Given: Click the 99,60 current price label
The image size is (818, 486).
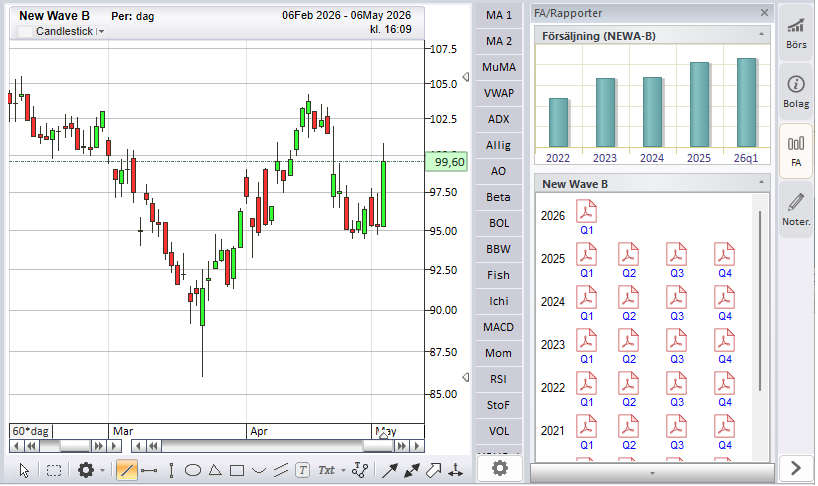Looking at the screenshot, I should click(x=447, y=162).
